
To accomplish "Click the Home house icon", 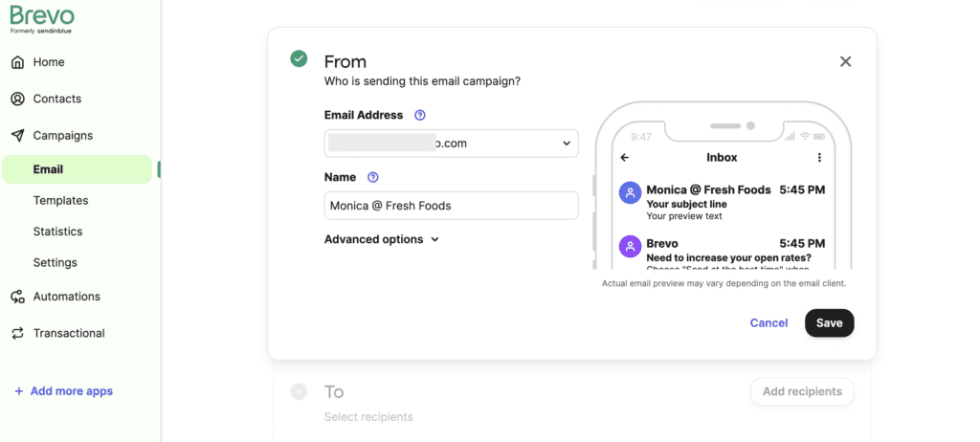I will [x=18, y=62].
